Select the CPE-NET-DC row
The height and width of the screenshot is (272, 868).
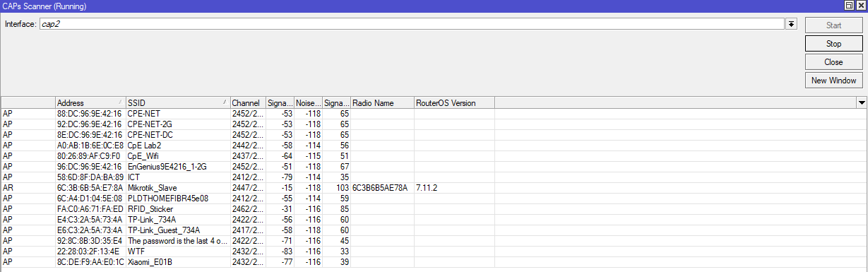[434, 134]
